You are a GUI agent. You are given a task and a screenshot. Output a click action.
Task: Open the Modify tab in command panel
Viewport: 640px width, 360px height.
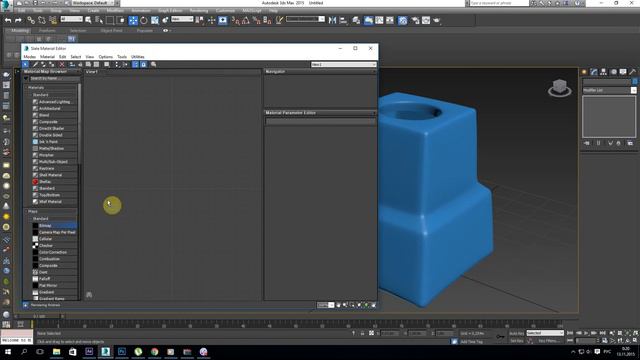594,72
